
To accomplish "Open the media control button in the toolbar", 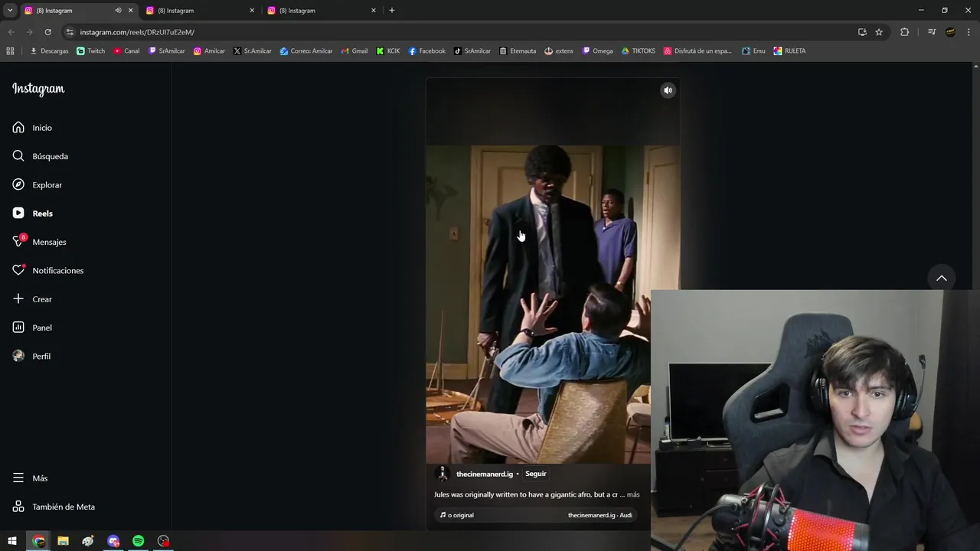I will pyautogui.click(x=932, y=32).
